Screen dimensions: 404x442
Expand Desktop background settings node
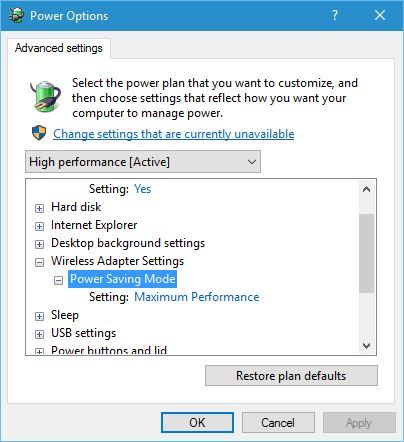(39, 244)
